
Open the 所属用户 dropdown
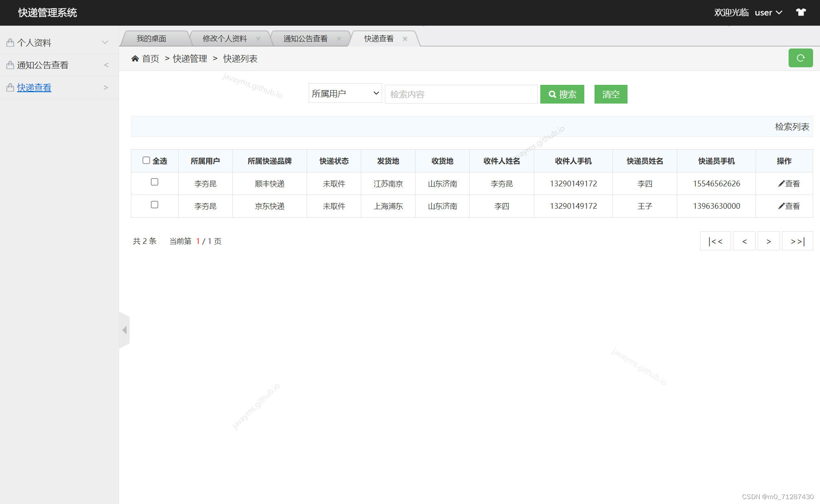tap(345, 93)
